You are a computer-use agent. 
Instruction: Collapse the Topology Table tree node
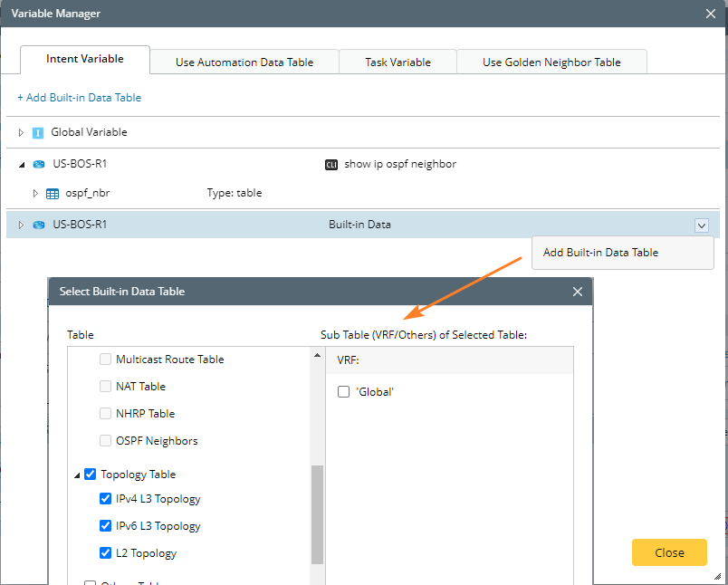tap(77, 475)
